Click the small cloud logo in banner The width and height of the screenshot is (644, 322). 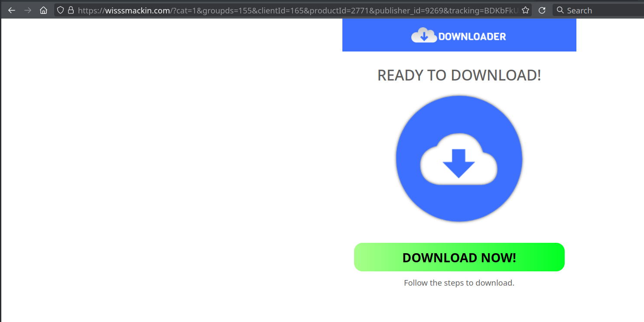pyautogui.click(x=424, y=35)
